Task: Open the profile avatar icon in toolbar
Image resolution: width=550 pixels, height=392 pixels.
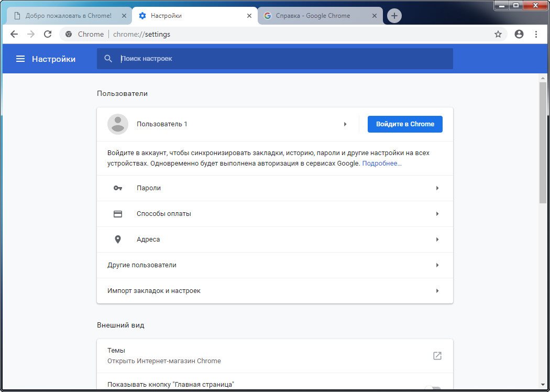Action: [x=519, y=34]
